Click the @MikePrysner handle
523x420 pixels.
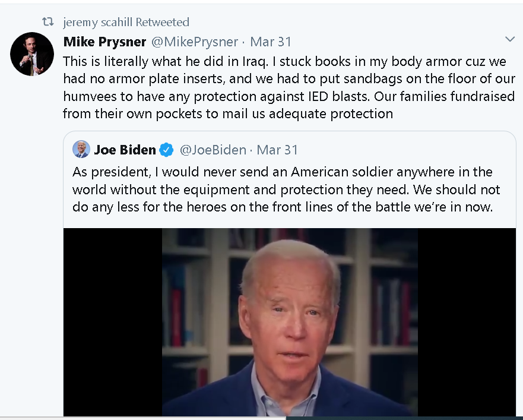195,42
